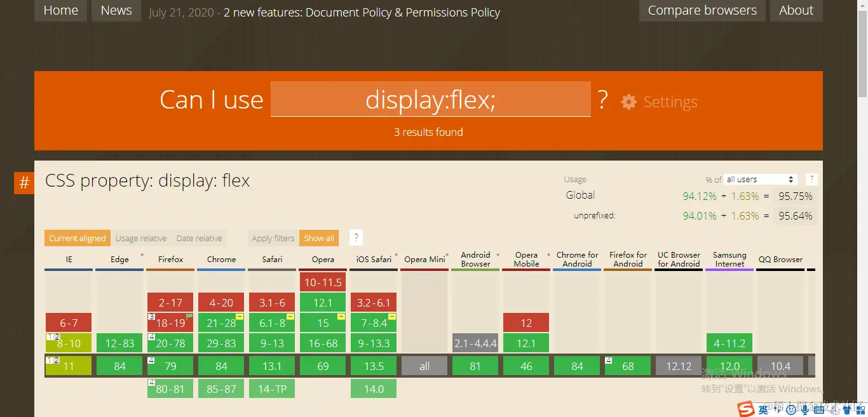This screenshot has width=868, height=417.
Task: Click the iOS Safari column header
Action: (374, 260)
